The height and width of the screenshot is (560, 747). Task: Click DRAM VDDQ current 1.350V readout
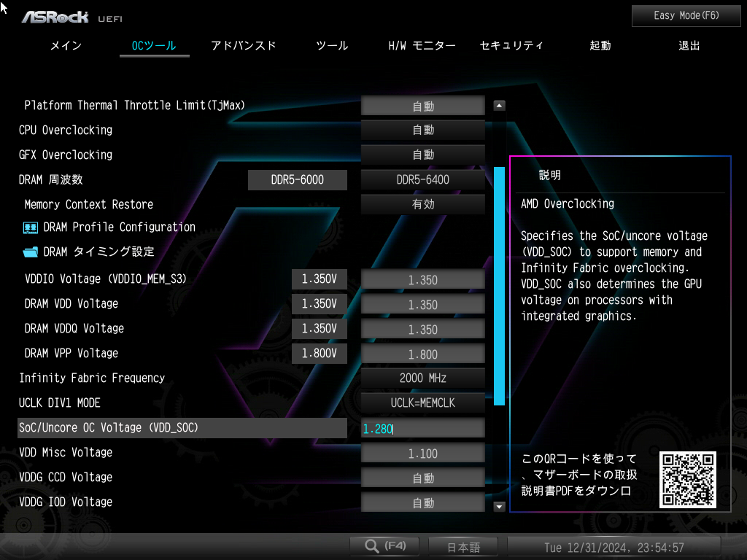coord(320,329)
